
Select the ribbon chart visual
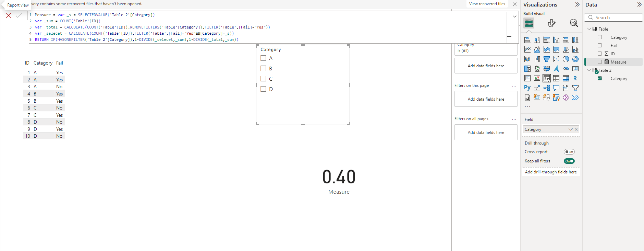point(527,59)
